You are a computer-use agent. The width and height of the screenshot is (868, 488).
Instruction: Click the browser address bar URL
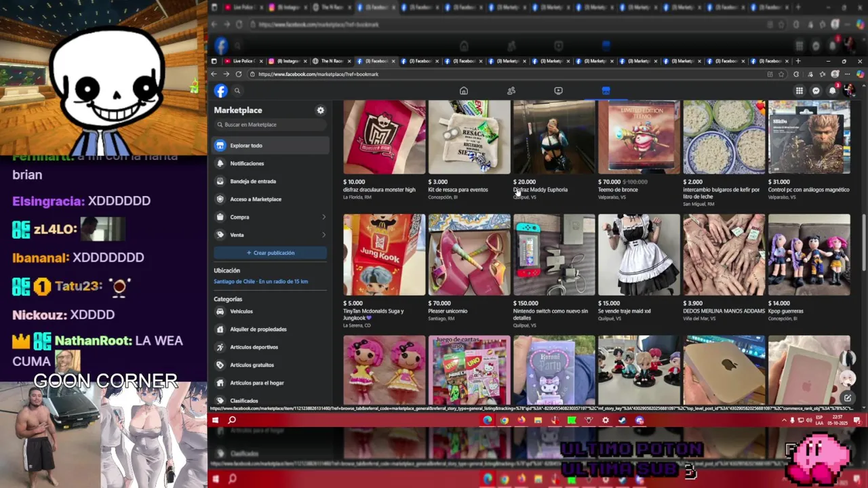tap(318, 74)
